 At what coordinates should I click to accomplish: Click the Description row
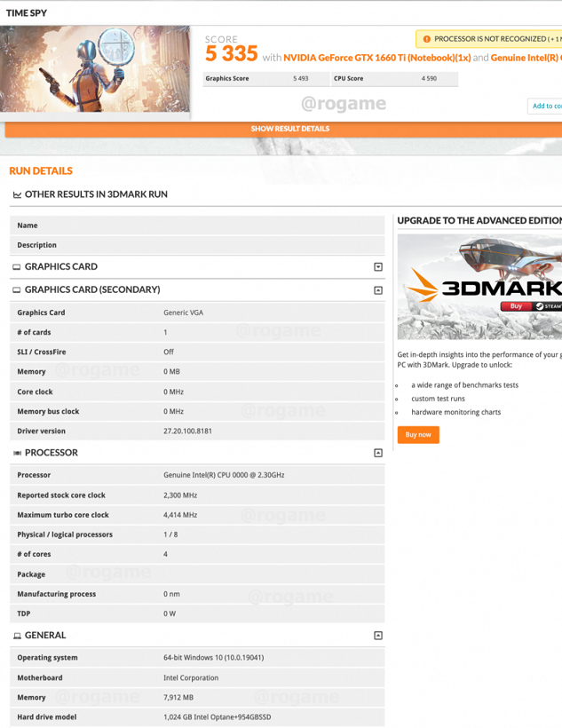[x=197, y=245]
